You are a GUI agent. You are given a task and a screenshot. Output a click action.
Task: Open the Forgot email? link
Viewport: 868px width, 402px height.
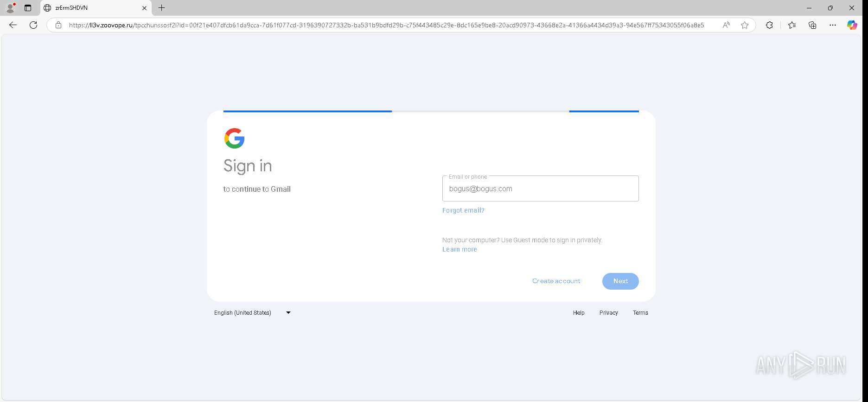tap(463, 210)
